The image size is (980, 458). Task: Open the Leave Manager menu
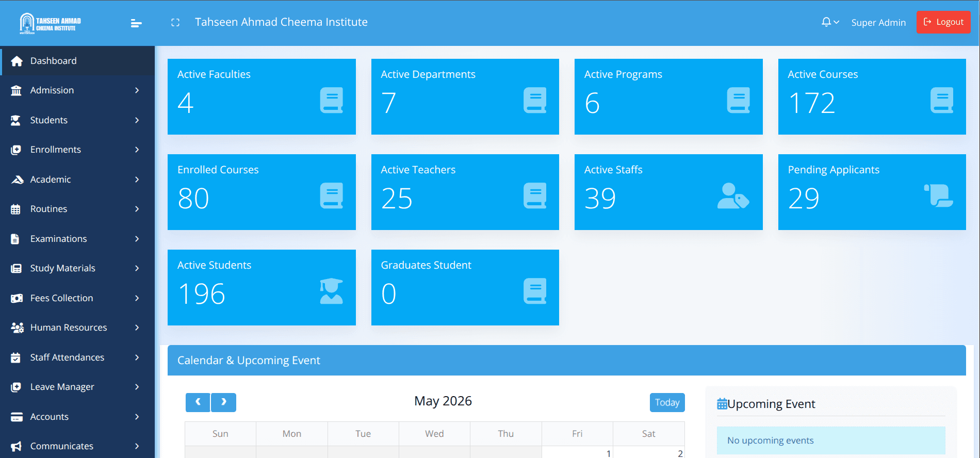[77, 387]
